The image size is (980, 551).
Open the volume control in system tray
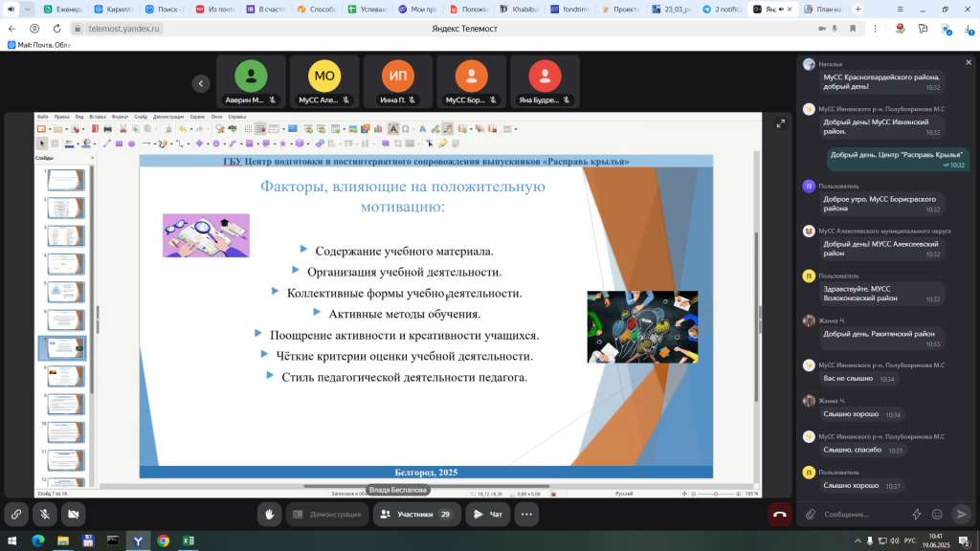point(895,540)
